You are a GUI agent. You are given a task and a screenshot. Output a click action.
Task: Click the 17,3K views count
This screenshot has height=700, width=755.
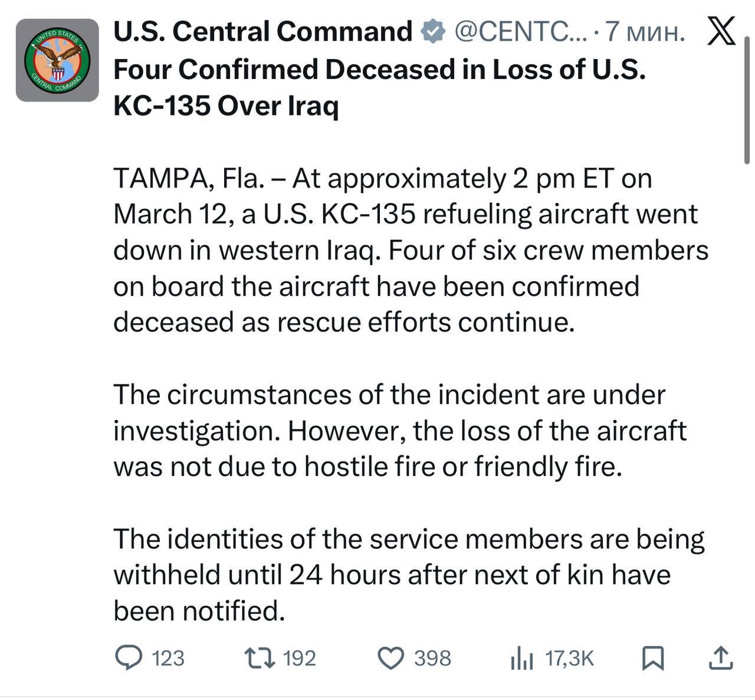tap(569, 658)
